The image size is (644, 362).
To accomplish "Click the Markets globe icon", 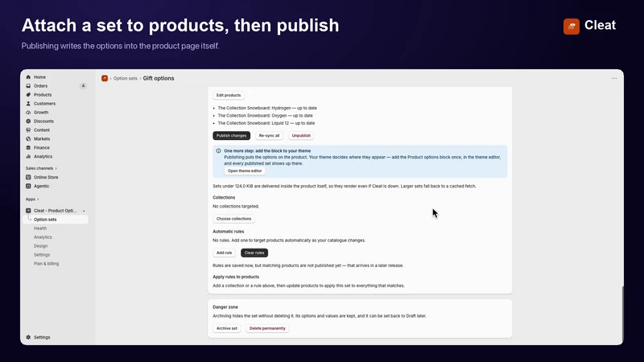I will 28,138.
